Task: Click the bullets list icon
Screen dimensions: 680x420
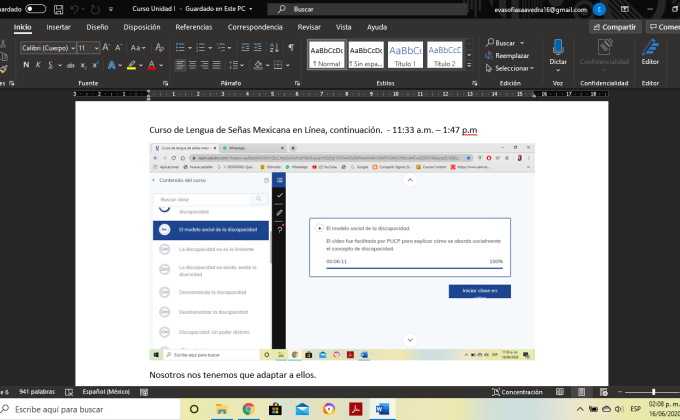Action: pos(180,48)
